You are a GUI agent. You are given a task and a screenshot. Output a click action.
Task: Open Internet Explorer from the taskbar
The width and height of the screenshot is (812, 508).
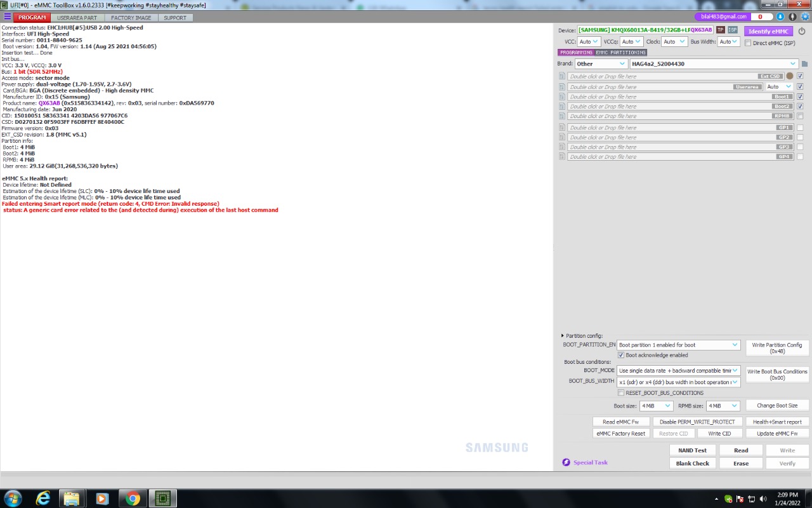(43, 498)
